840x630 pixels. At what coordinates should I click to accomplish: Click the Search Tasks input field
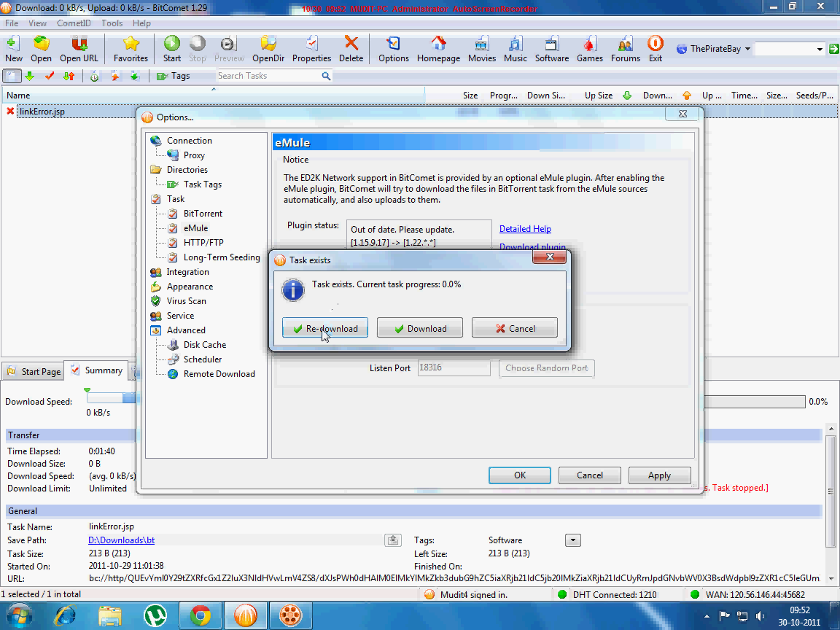tap(268, 76)
